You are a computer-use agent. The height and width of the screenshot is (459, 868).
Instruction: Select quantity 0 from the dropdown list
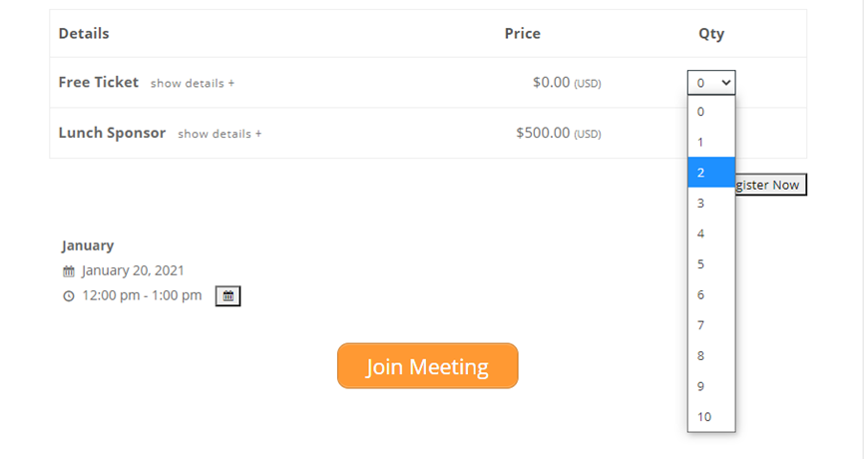710,112
